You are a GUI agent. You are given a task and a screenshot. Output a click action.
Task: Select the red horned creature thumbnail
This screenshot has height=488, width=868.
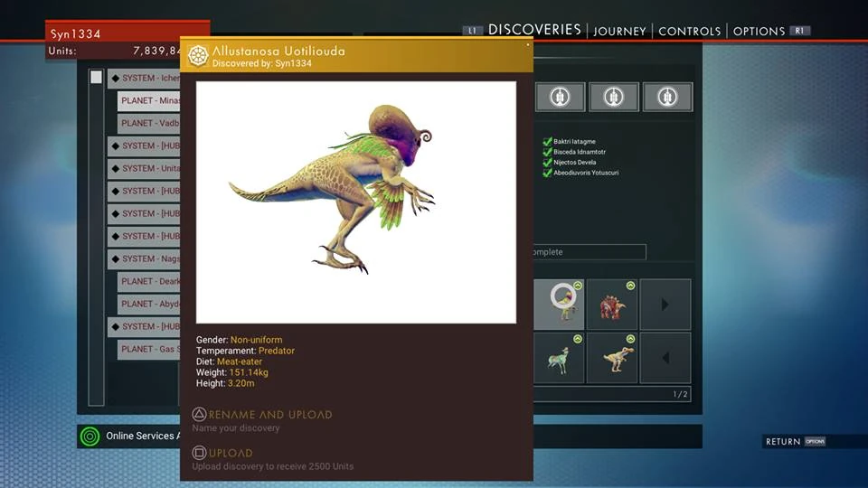pos(612,305)
